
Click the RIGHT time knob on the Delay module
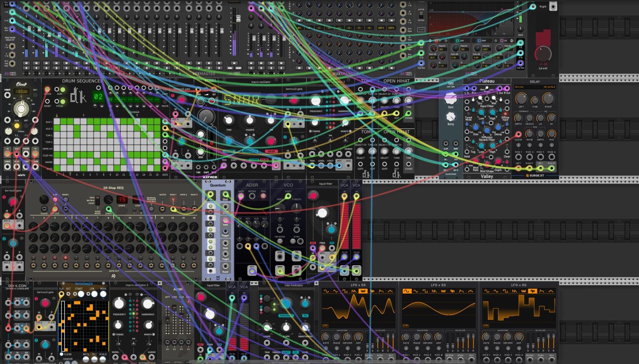point(548,98)
